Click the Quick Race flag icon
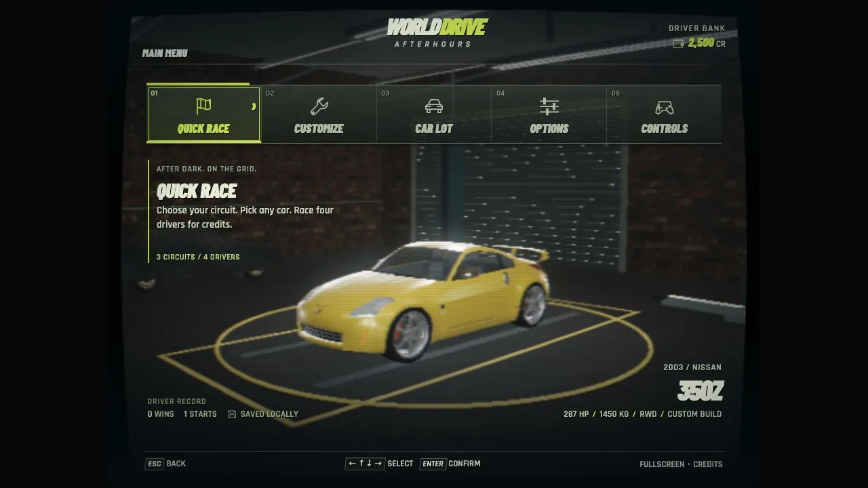Screen dimensions: 868x488 [x=203, y=106]
